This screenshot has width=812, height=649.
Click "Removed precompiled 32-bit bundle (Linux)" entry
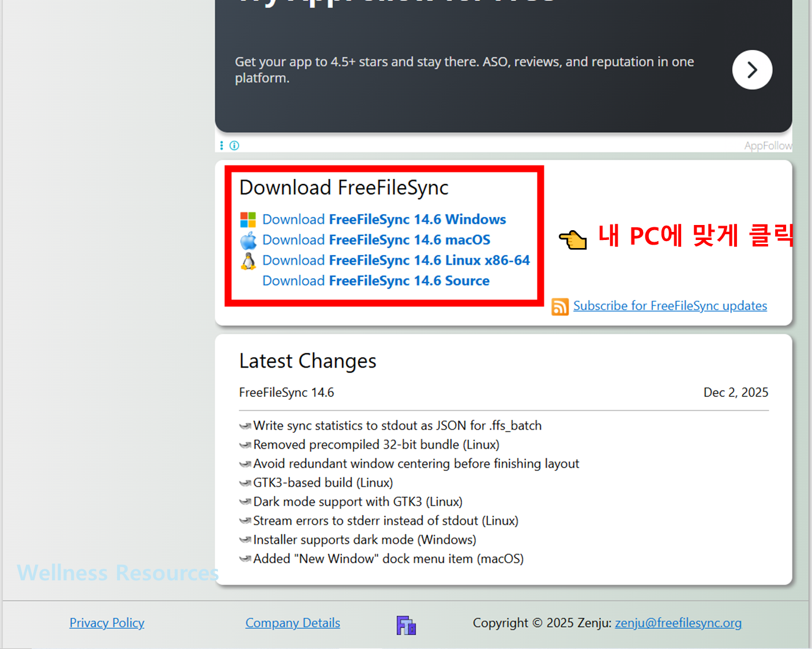click(x=376, y=445)
